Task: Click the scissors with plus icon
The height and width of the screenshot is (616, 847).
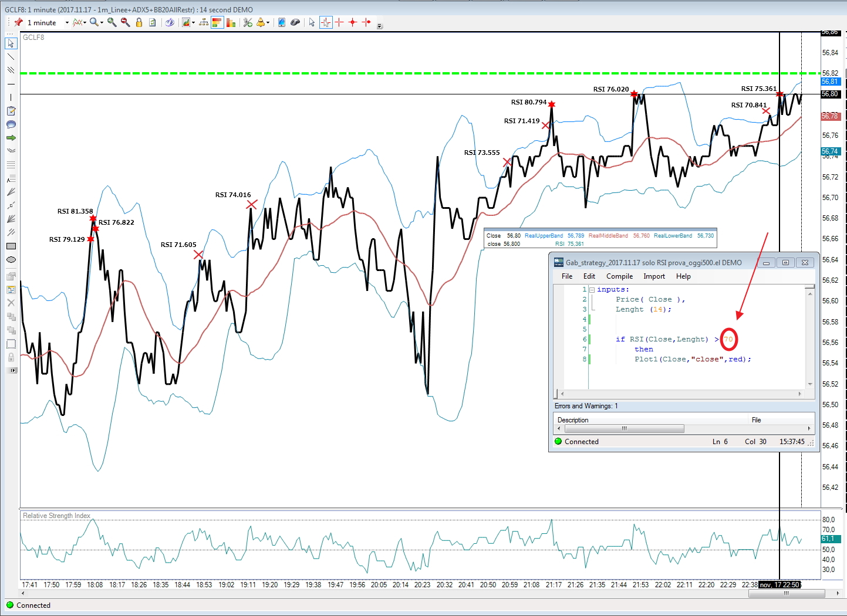Action: (248, 22)
